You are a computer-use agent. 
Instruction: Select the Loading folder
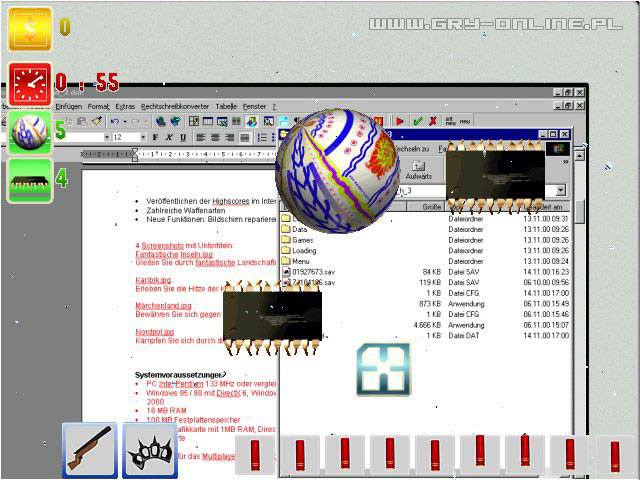299,251
